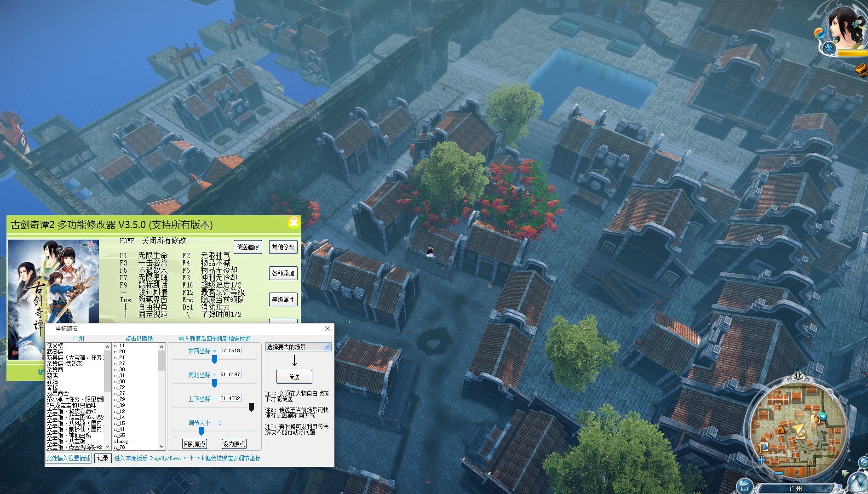Select 客栈 in location list
This screenshot has width=868, height=494.
click(x=52, y=387)
